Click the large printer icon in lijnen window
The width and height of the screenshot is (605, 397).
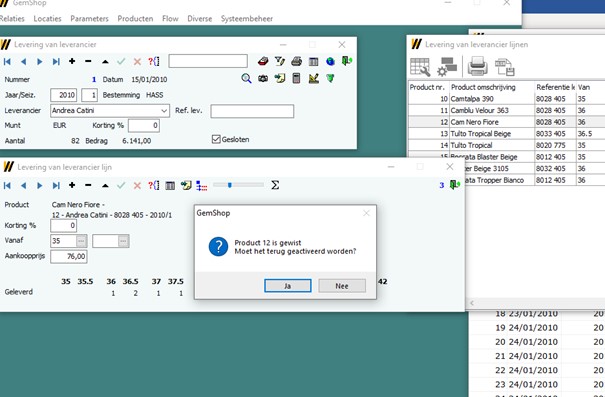coord(478,66)
